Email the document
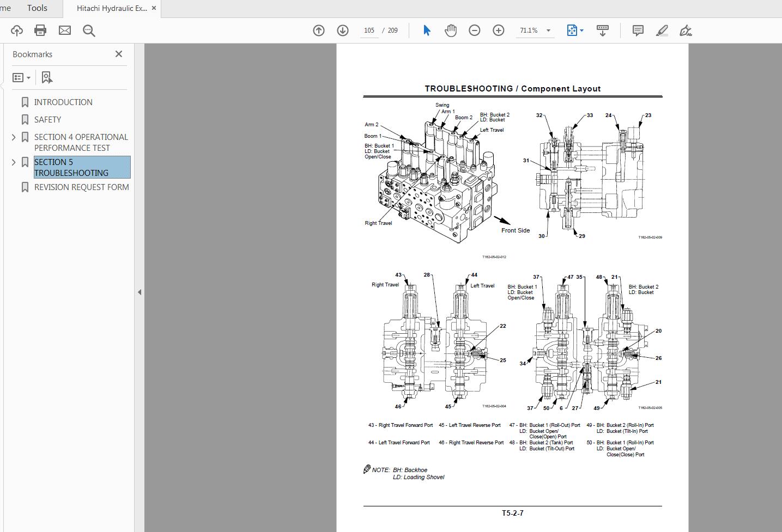 tap(64, 30)
